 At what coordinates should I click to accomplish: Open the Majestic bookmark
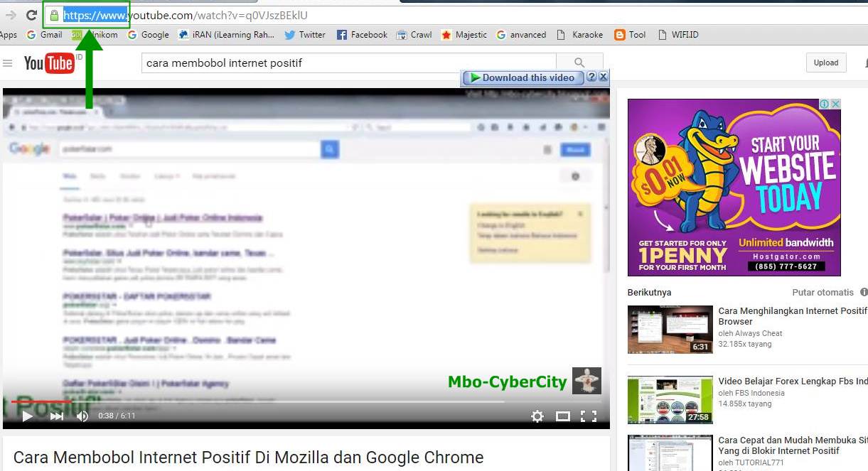click(464, 34)
